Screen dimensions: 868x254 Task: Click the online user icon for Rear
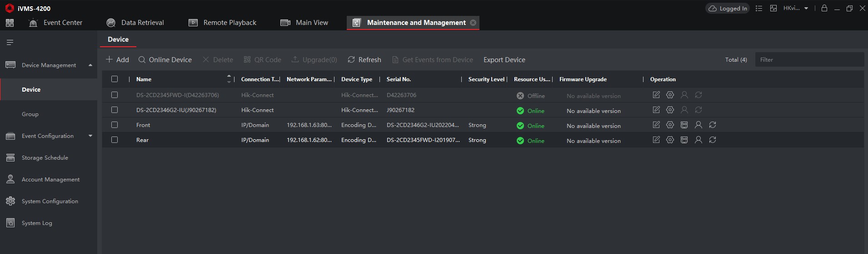click(x=698, y=140)
